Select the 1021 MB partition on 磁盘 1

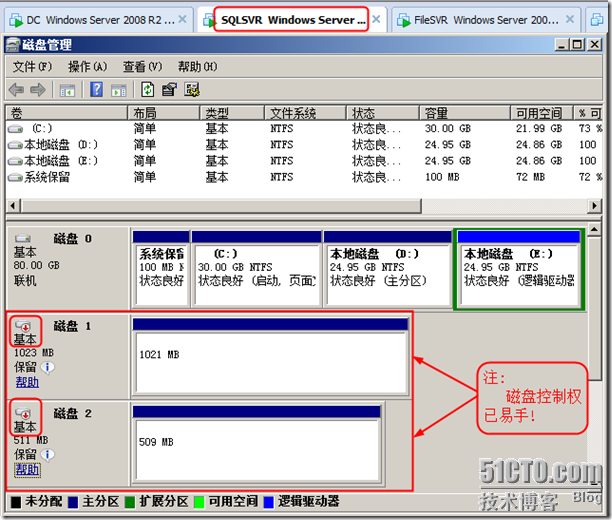click(270, 357)
